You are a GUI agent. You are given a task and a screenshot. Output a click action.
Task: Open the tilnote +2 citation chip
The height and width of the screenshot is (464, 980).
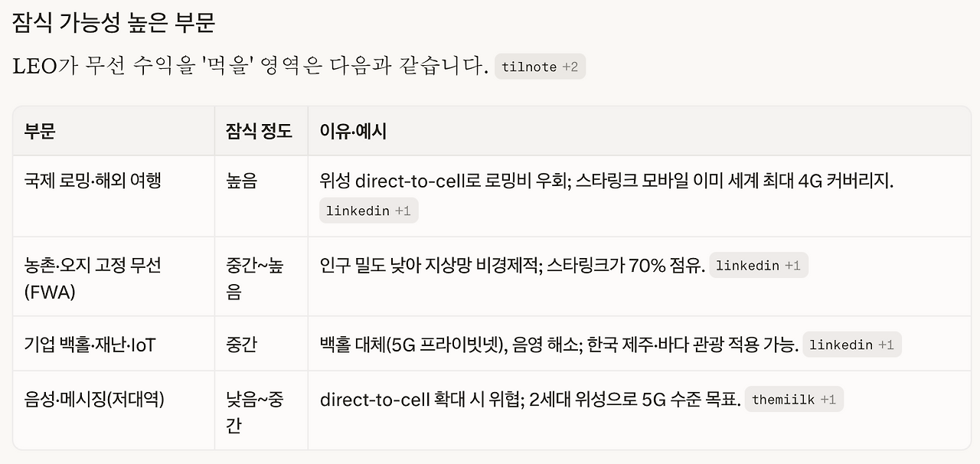coord(540,67)
